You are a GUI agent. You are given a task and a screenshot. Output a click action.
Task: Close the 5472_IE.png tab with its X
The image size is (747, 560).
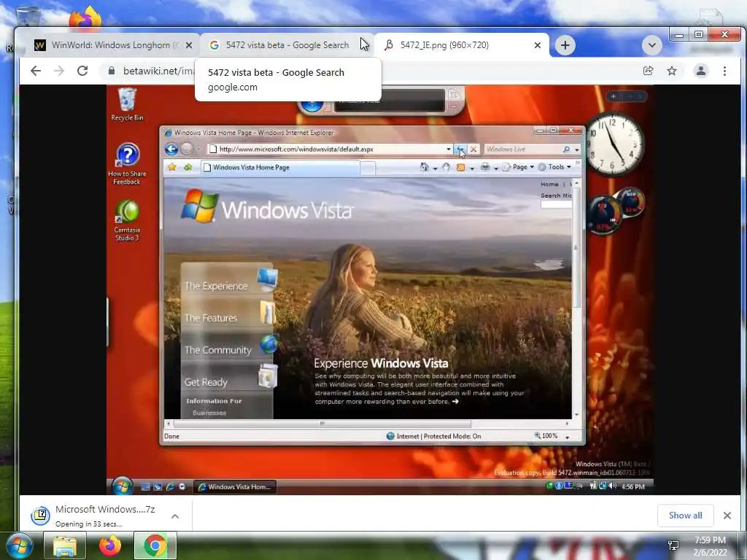click(538, 45)
